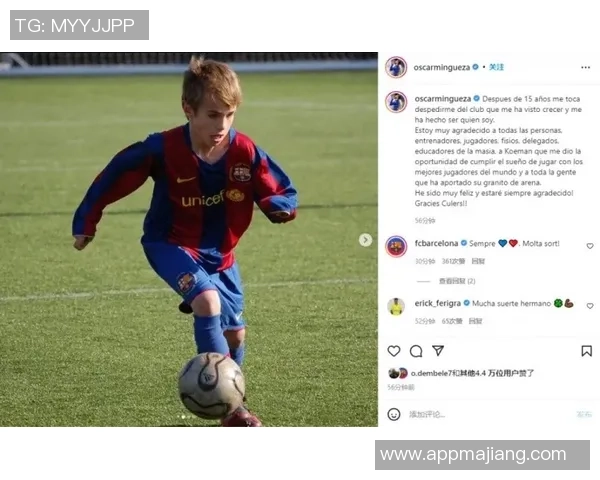Reply to erick_ferigra's comment
This screenshot has width=600, height=480.
[475, 321]
